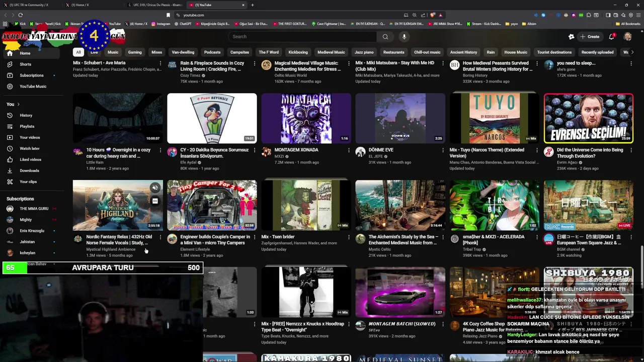This screenshot has height=362, width=644.
Task: Open Downloads in the sidebar
Action: 31,170
